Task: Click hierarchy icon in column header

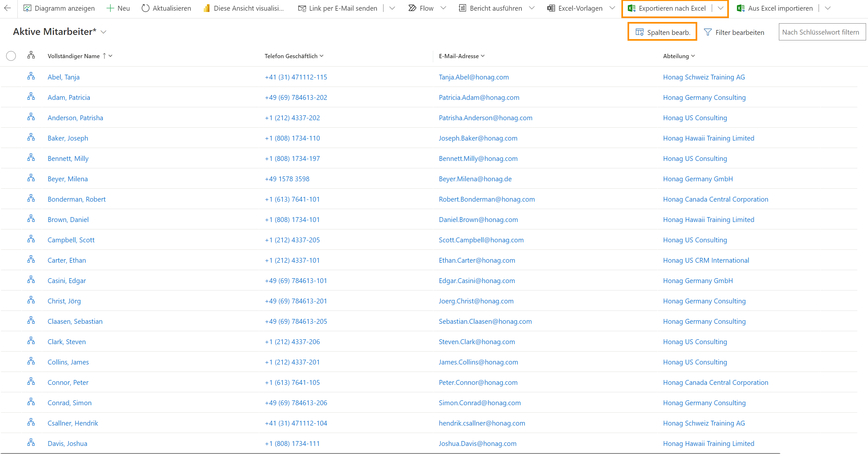Action: pos(31,55)
